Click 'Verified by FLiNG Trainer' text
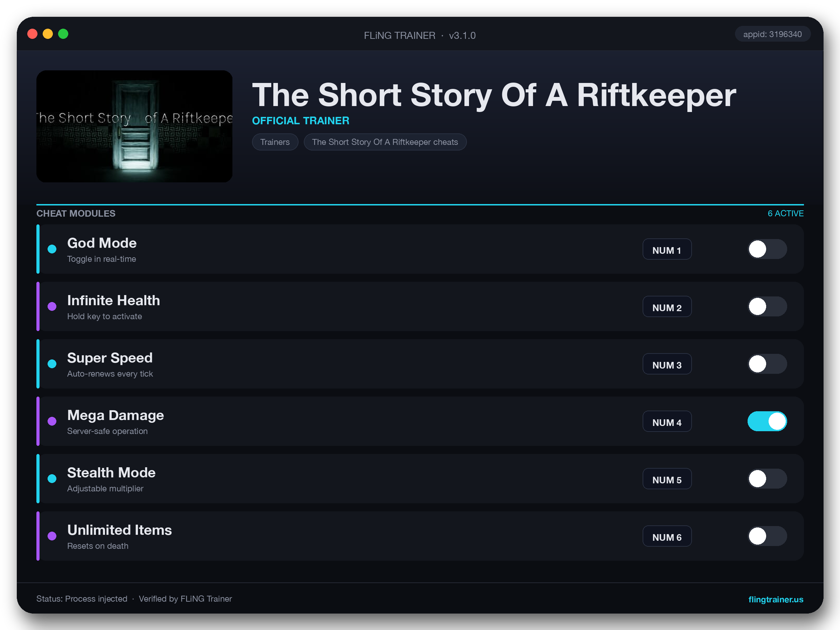 click(x=185, y=599)
